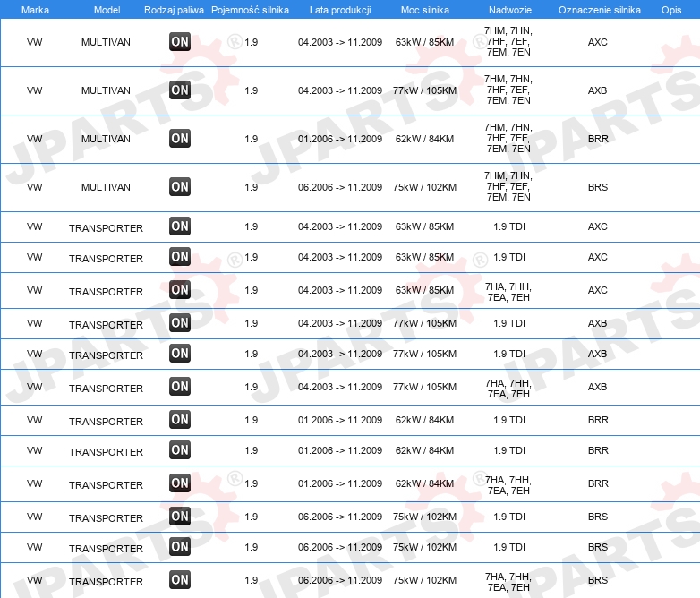Click TRANSPORTER model in AXC 7HA, 7HH row

click(106, 292)
